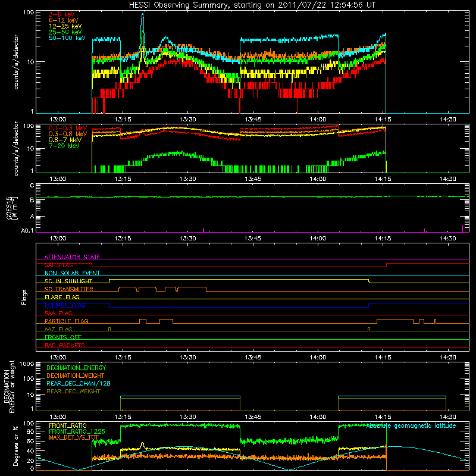Image resolution: width=476 pixels, height=476 pixels.
Task: Pick the 'REAR_DEC_CHAN/128' legend label
Action: click(79, 384)
